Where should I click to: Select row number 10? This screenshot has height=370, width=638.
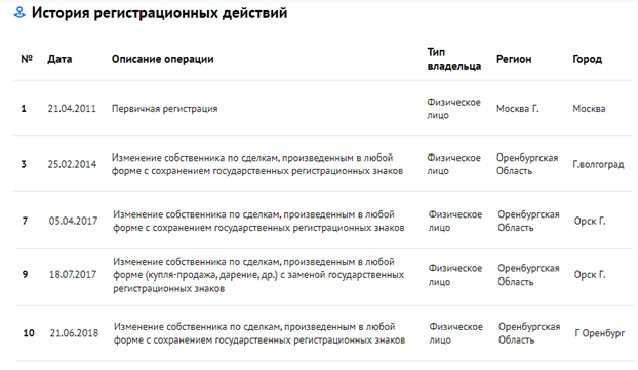[x=29, y=333]
